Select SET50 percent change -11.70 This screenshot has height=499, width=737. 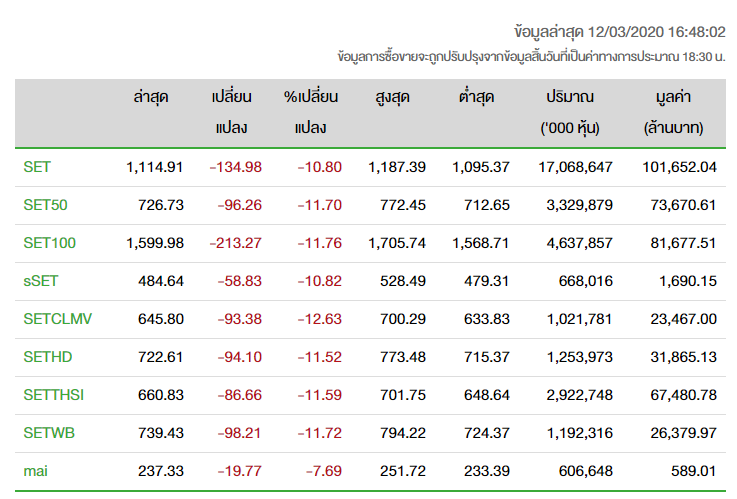320,205
